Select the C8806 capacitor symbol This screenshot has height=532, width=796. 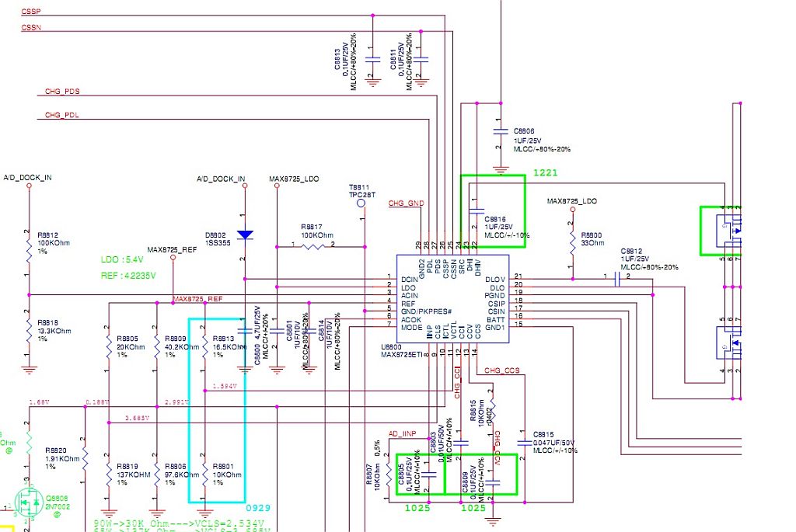pos(501,131)
